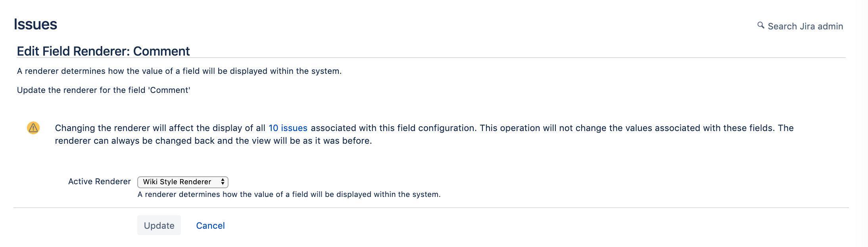Click the Active Renderer field label
The height and width of the screenshot is (247, 868).
pos(99,181)
